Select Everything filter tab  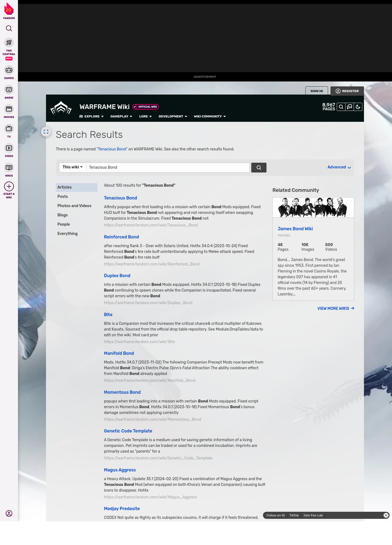click(x=76, y=234)
